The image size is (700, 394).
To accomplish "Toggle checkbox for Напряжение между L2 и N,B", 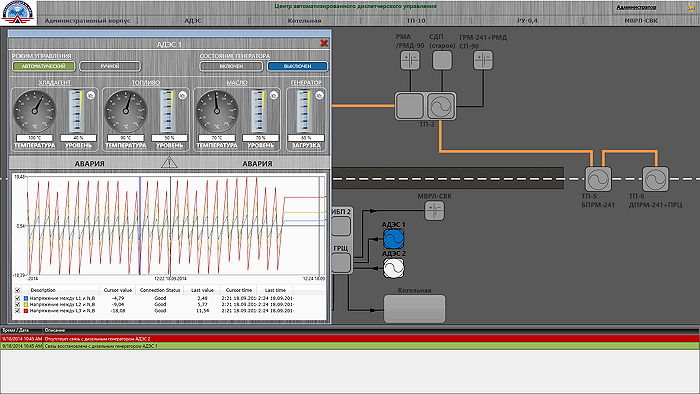I will pyautogui.click(x=17, y=304).
